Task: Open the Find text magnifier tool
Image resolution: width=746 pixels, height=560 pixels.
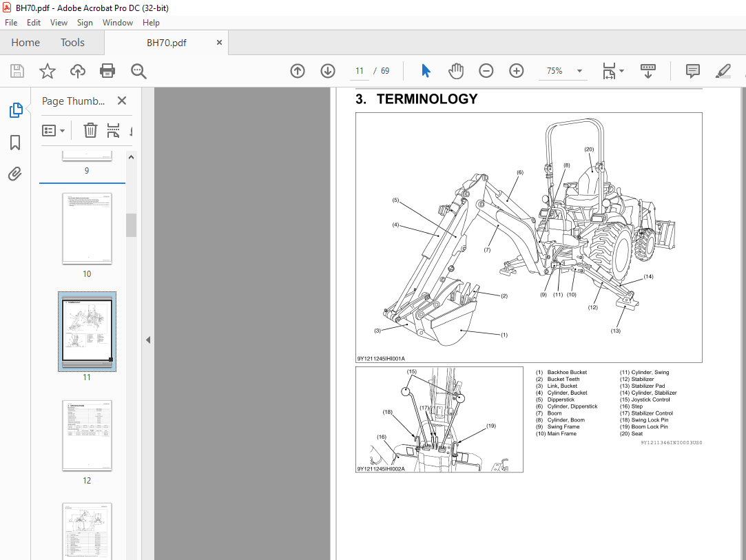Action: pyautogui.click(x=138, y=71)
